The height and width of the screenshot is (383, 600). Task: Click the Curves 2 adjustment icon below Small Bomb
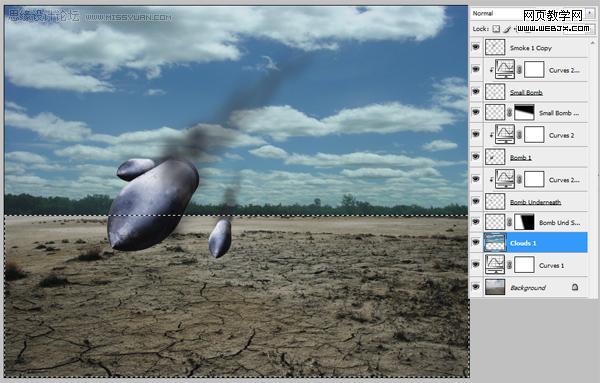pos(505,134)
